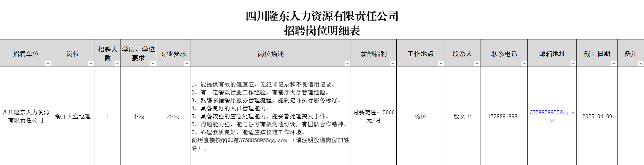Click the 2025-04-09 deadline date cell
This screenshot has height=165, width=644.
click(x=597, y=116)
